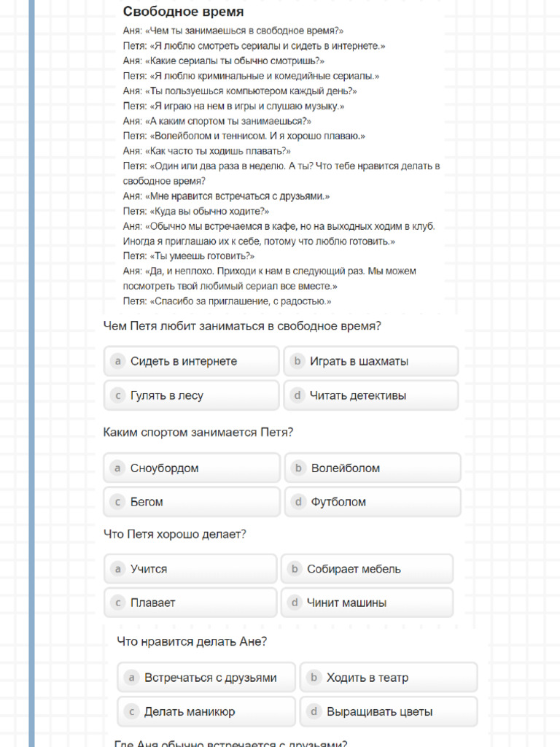Click question 'Каким спортом занимается Петя?'

pyautogui.click(x=198, y=432)
